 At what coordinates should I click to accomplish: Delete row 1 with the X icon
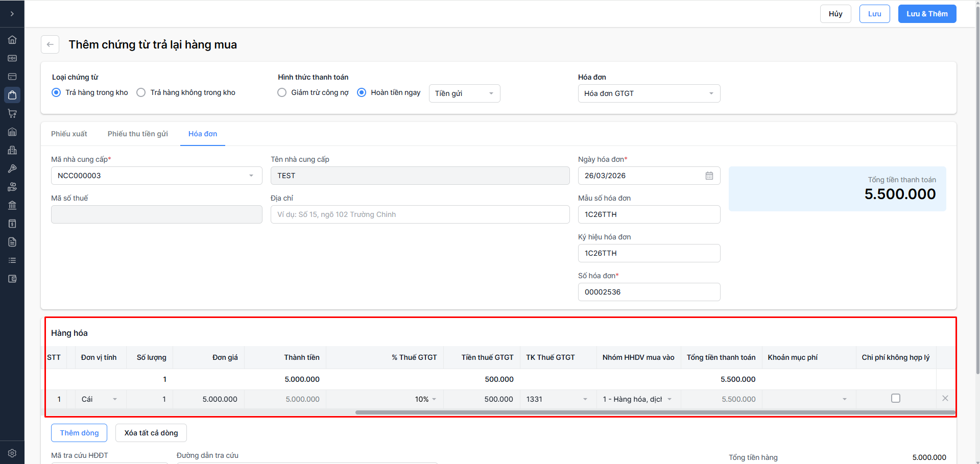tap(945, 398)
